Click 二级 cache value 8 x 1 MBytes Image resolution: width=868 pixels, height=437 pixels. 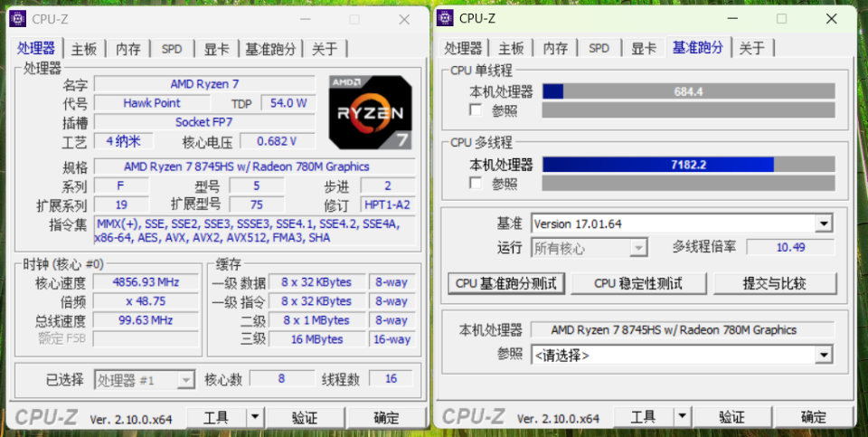[316, 320]
